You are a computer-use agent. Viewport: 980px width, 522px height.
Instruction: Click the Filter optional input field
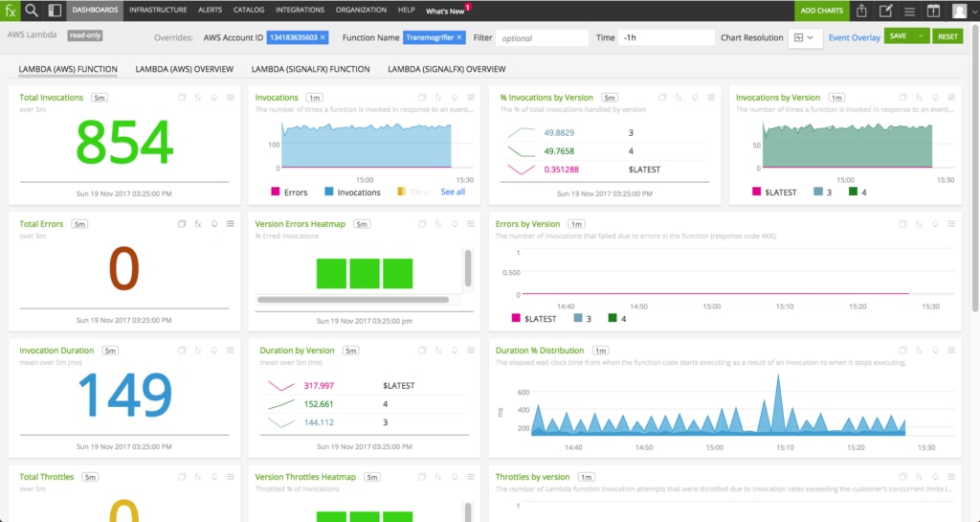point(543,38)
